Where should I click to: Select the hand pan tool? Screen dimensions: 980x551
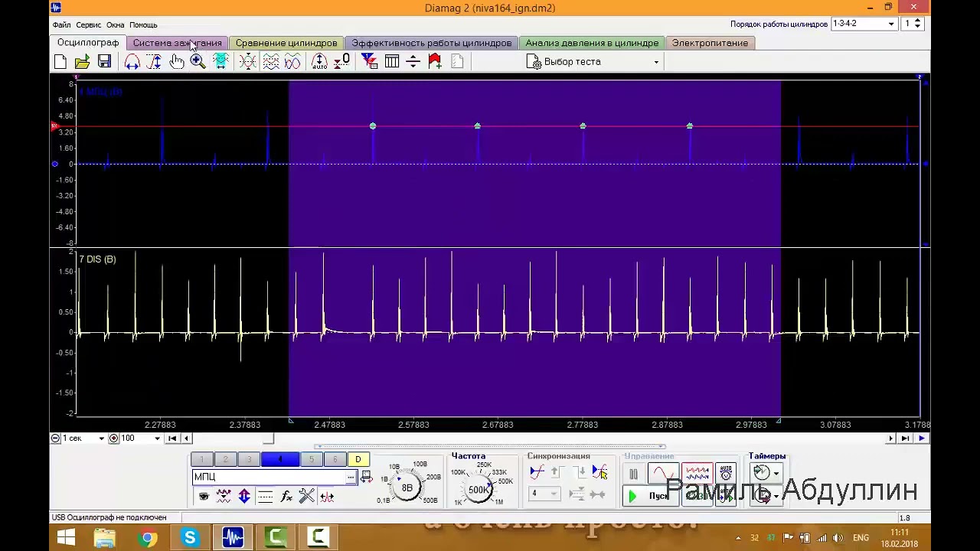coord(176,62)
